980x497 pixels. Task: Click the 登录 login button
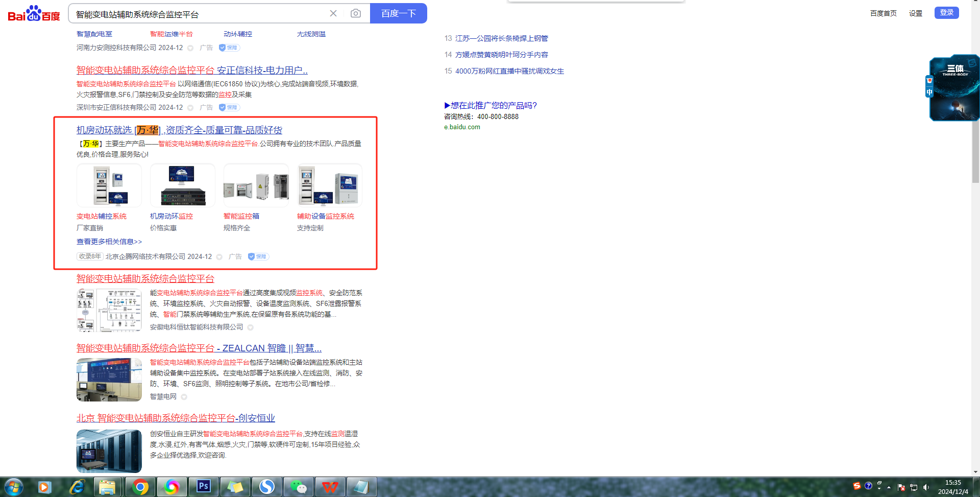[947, 12]
